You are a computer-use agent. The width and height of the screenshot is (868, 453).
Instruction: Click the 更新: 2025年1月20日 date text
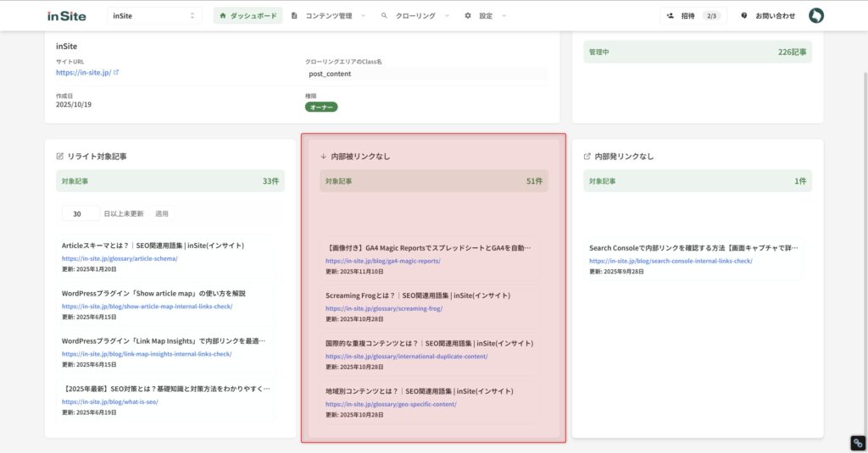tap(89, 269)
